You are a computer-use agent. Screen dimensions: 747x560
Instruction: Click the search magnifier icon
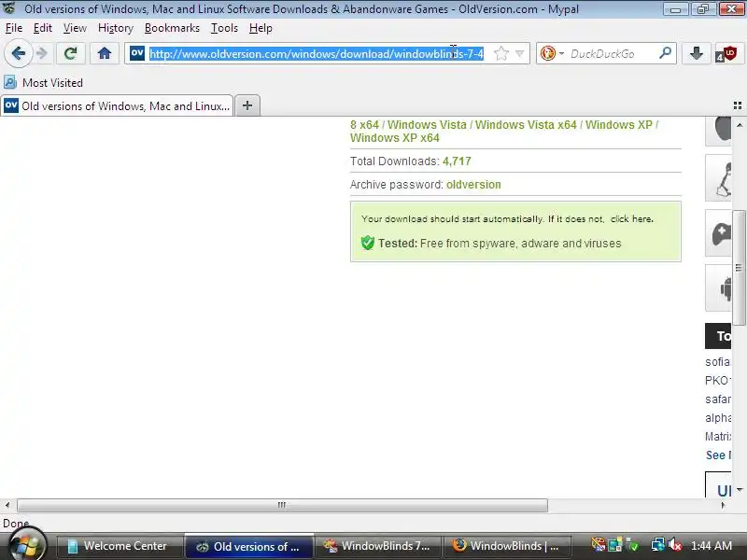tap(665, 53)
